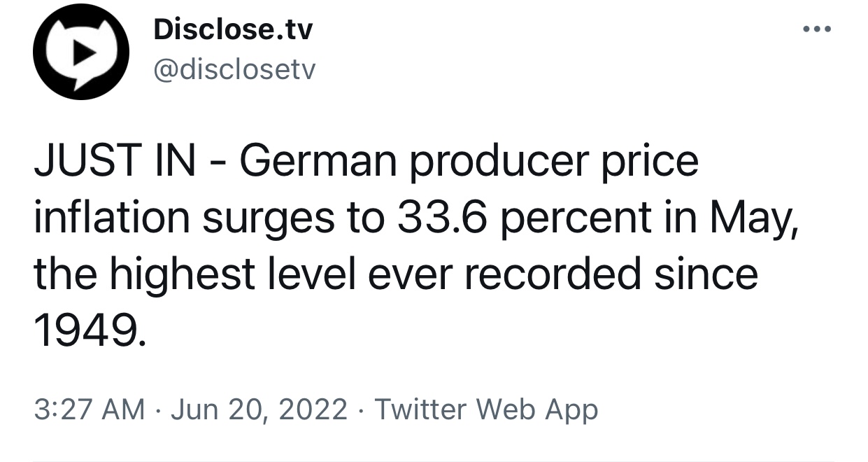Click the divider line below the tweet metadata
Image resolution: width=868 pixels, height=462 pixels.
[x=434, y=461]
